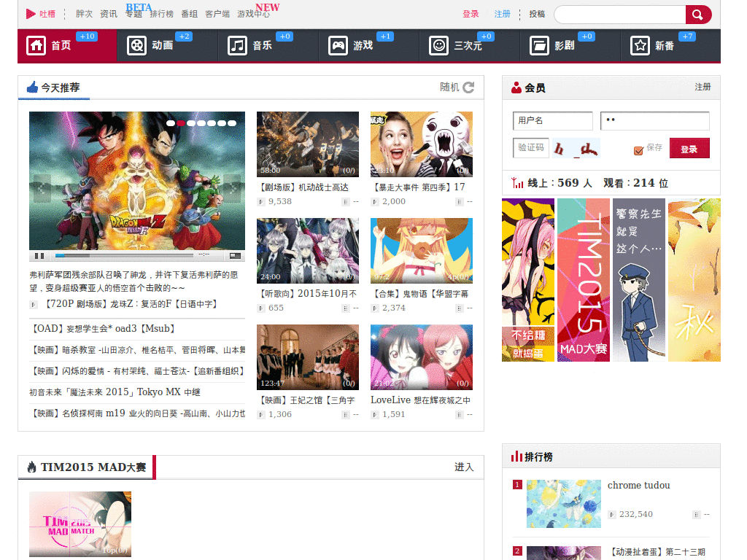Open the 三次元 smiley face icon

pos(438,46)
